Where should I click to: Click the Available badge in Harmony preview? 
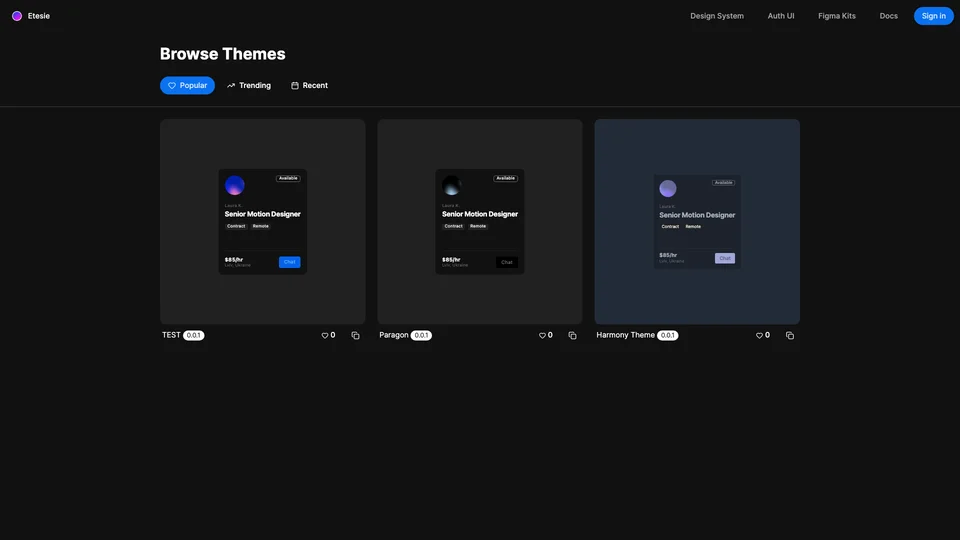tap(724, 182)
